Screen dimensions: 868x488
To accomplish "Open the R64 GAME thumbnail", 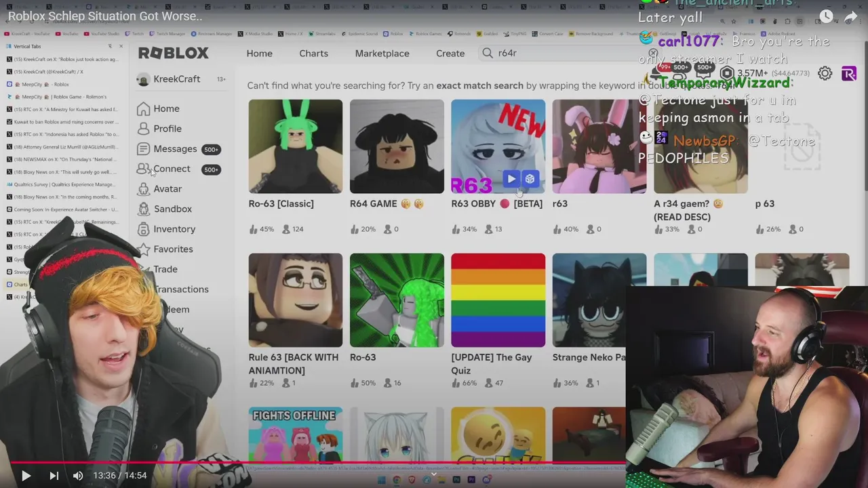I will (x=397, y=146).
